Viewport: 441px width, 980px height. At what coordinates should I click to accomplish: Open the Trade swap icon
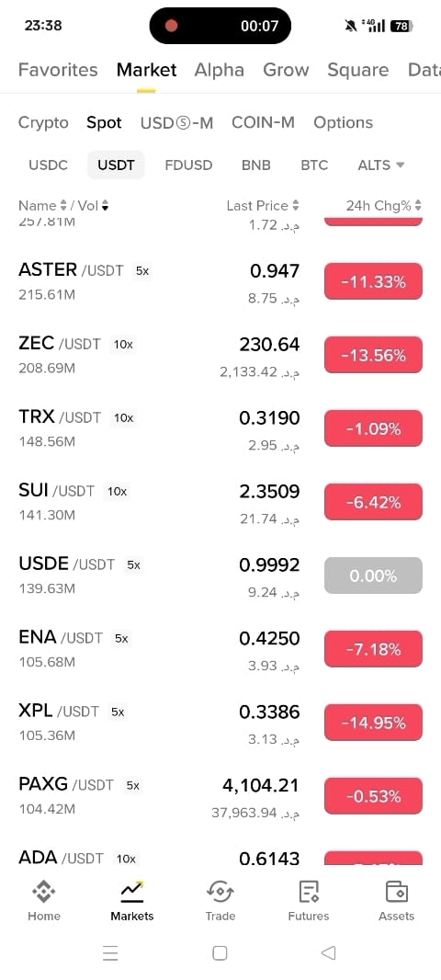coord(220,891)
